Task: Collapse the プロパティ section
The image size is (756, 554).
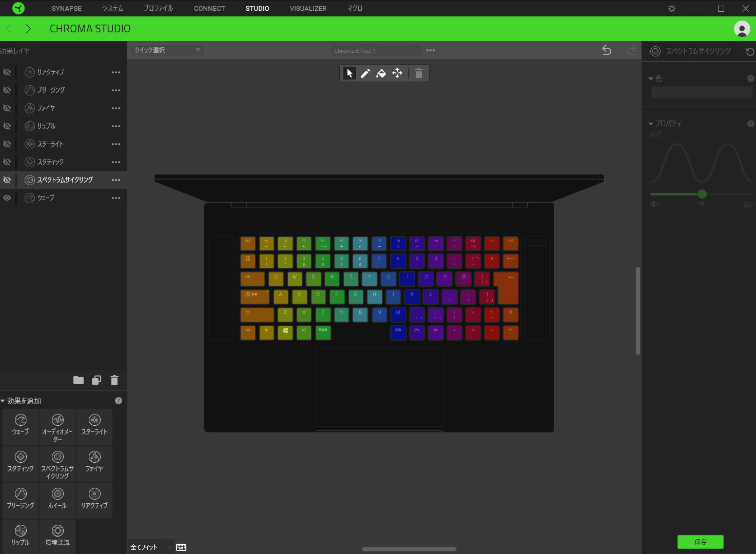Action: pos(651,124)
